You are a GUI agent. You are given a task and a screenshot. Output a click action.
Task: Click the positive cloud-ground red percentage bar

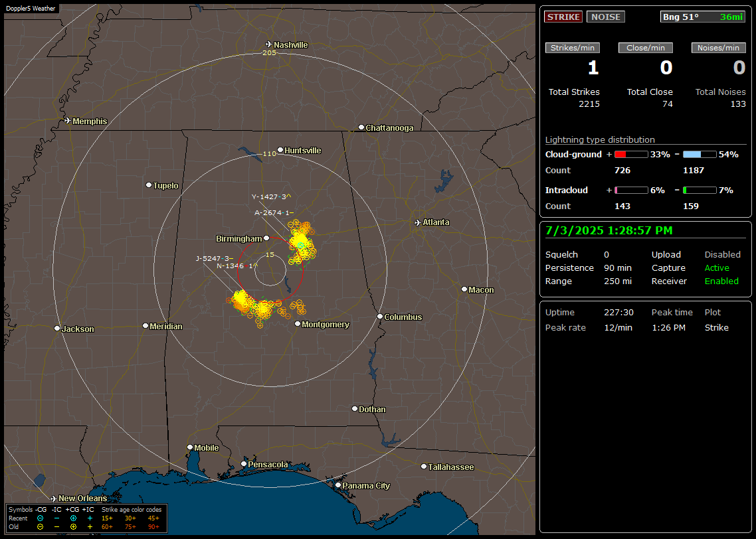tap(631, 155)
